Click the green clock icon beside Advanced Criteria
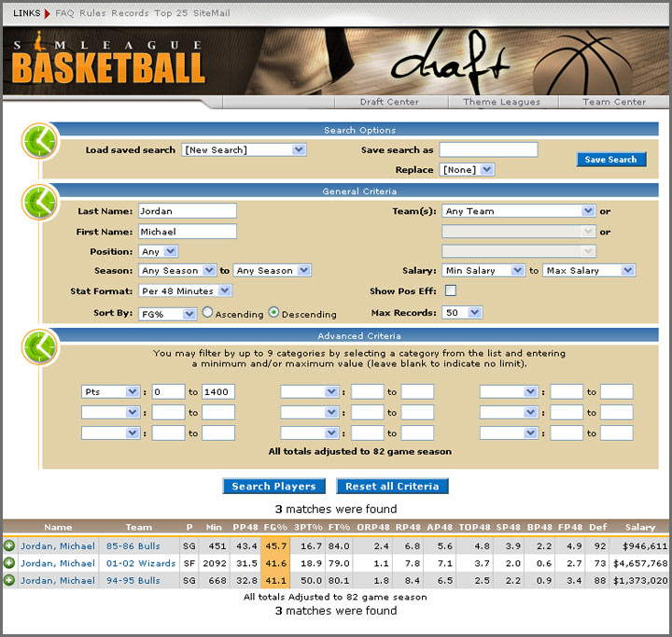Image resolution: width=672 pixels, height=637 pixels. point(39,347)
